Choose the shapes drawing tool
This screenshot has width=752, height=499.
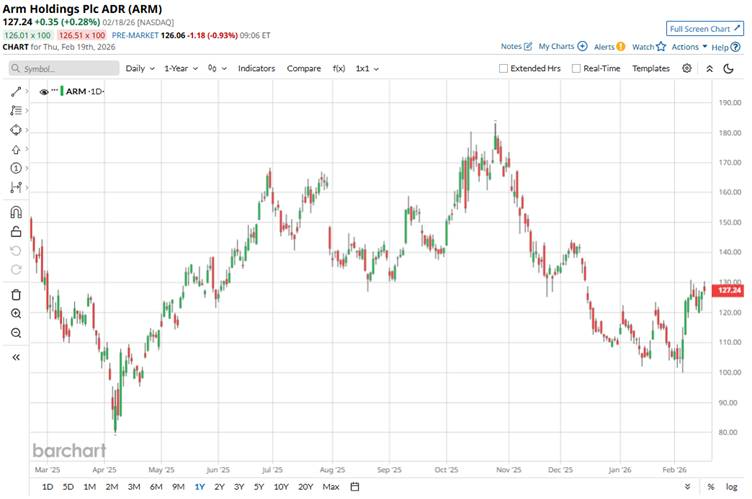(16, 130)
